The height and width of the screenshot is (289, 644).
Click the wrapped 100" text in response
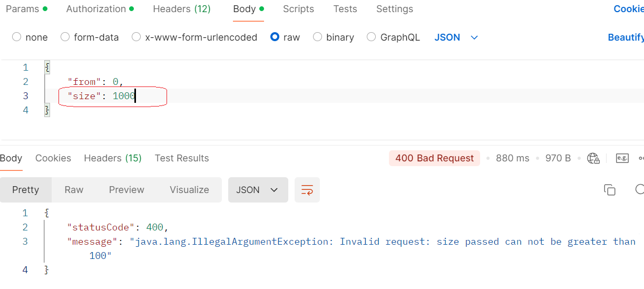[x=101, y=256]
